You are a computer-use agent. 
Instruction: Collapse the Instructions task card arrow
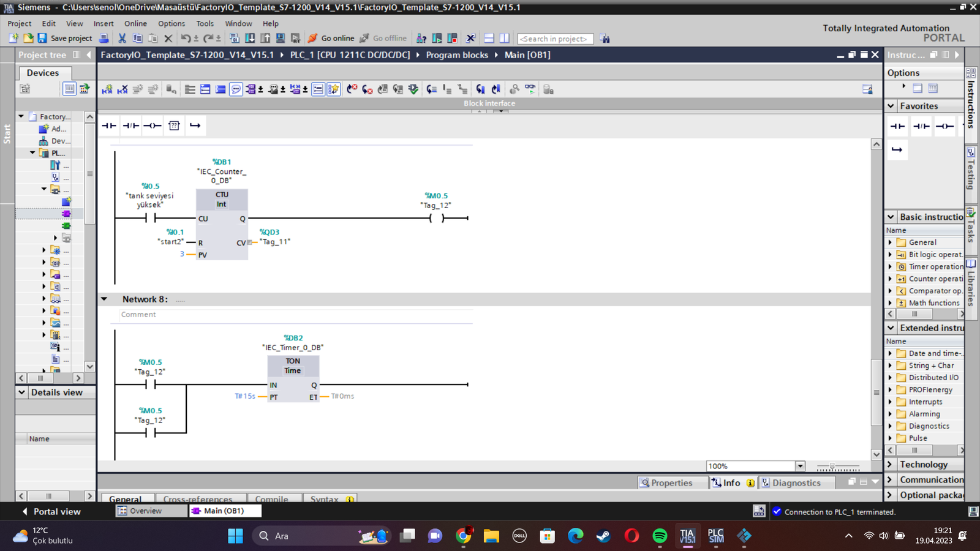[957, 55]
